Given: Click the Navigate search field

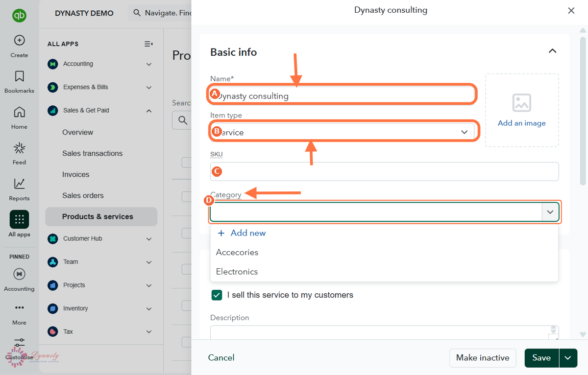Looking at the screenshot, I should [x=160, y=13].
